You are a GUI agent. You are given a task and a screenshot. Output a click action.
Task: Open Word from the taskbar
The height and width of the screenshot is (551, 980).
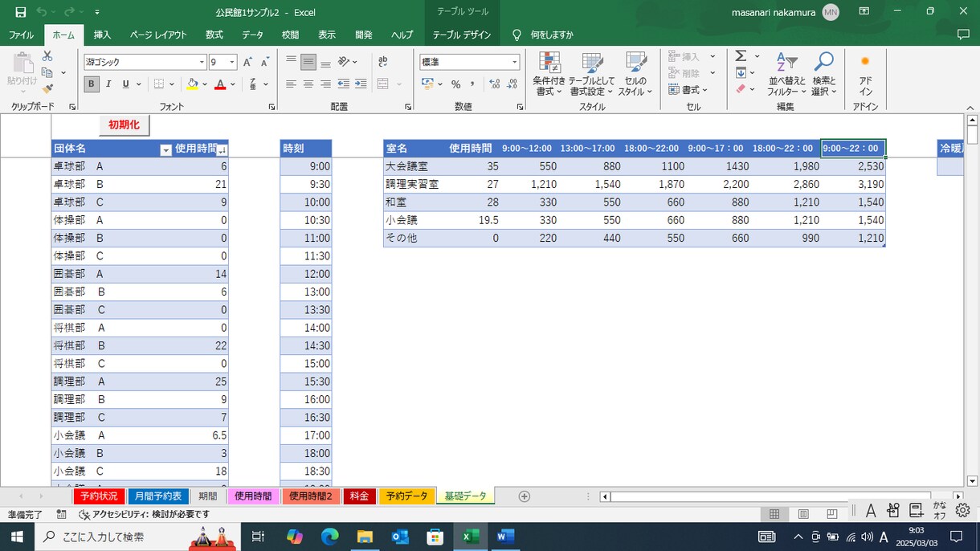tap(505, 537)
